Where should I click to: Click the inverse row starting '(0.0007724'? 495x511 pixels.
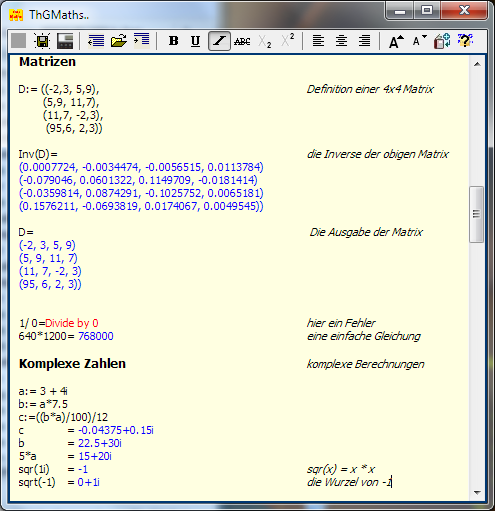click(x=141, y=167)
